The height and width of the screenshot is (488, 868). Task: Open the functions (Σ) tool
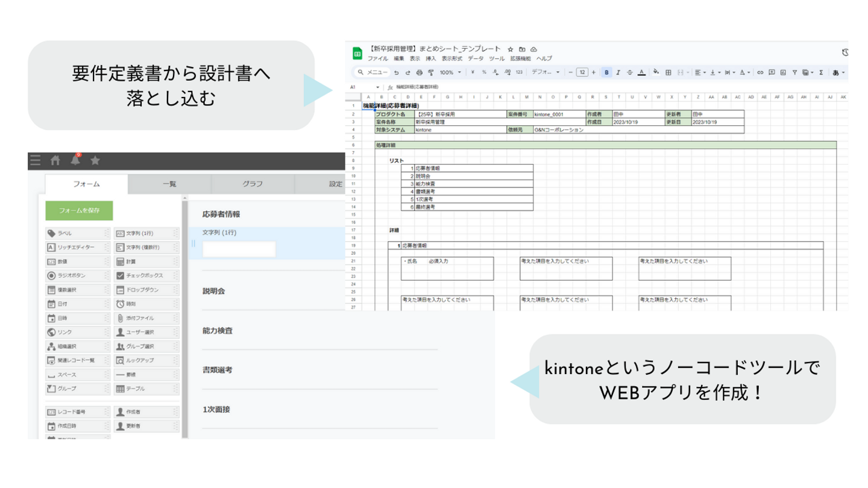821,72
